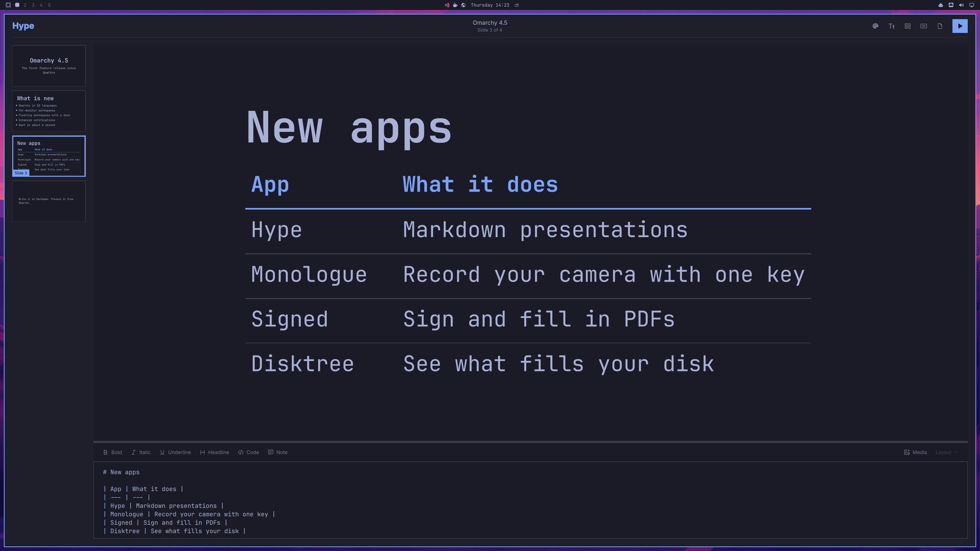
Task: Insert a Headline
Action: 214,452
